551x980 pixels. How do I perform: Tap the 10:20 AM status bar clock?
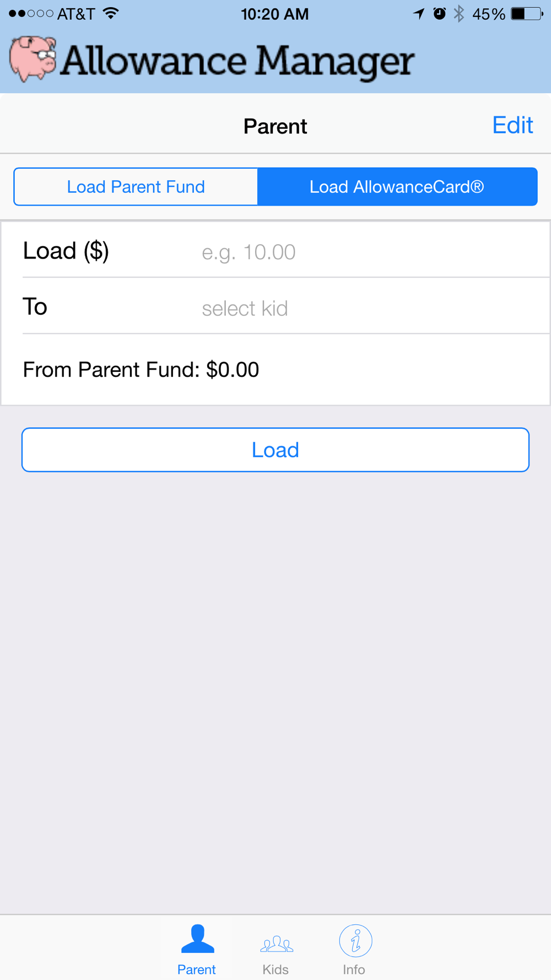coord(274,14)
